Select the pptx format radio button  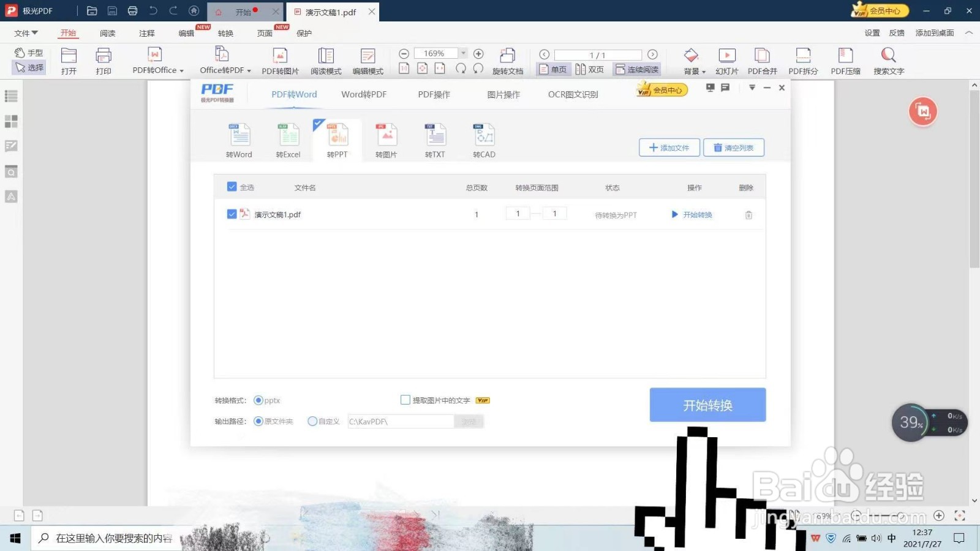pos(258,400)
